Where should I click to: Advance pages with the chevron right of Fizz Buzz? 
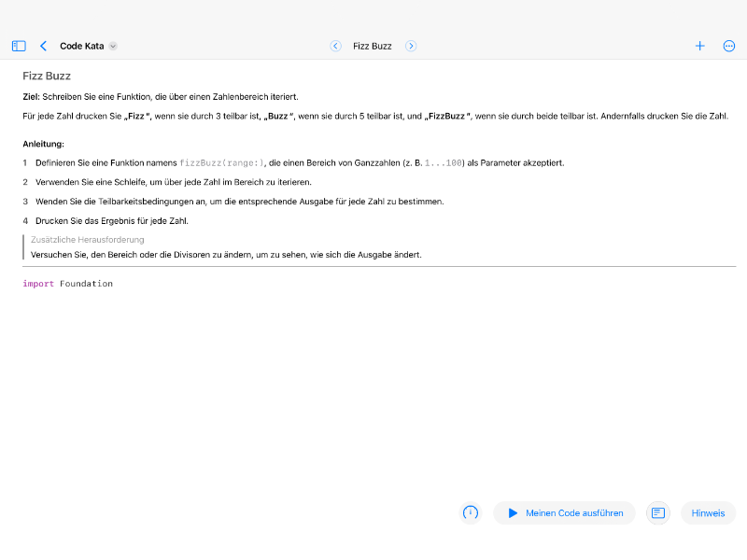pyautogui.click(x=411, y=45)
